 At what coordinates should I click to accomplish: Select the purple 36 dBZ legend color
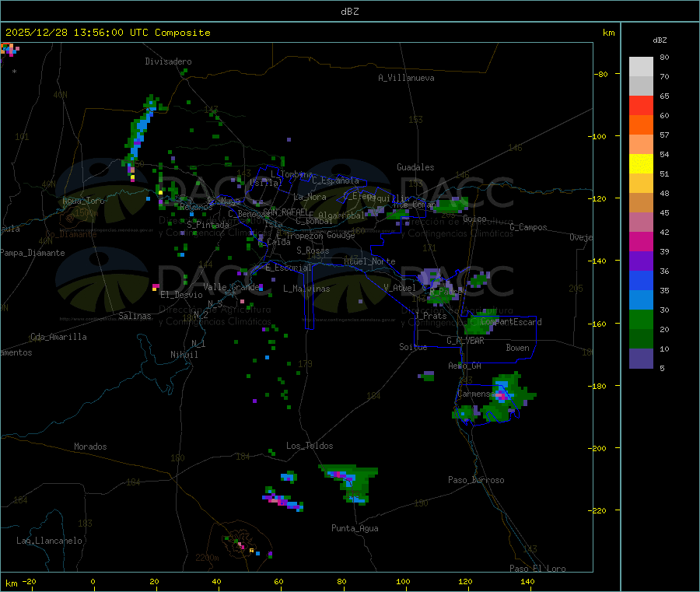[x=641, y=261]
